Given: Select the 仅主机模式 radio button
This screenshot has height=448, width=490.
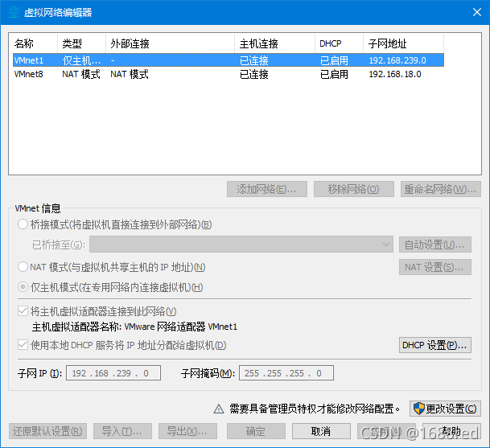Looking at the screenshot, I should 23,287.
